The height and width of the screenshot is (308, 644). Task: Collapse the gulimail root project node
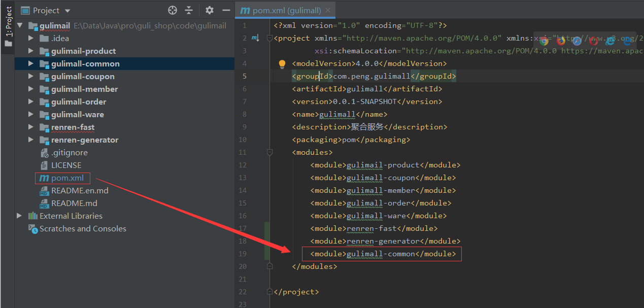pos(20,25)
